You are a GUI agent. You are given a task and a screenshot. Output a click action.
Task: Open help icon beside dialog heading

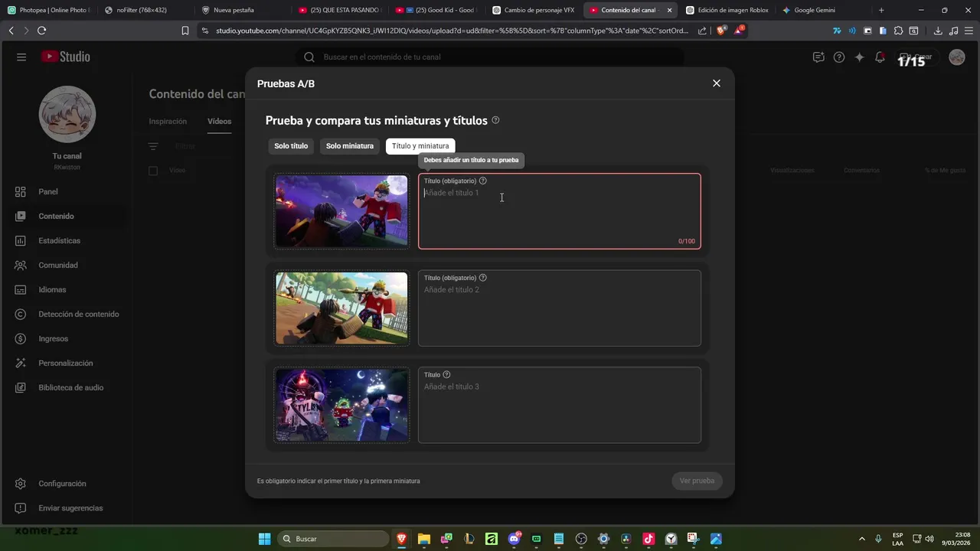pyautogui.click(x=495, y=120)
